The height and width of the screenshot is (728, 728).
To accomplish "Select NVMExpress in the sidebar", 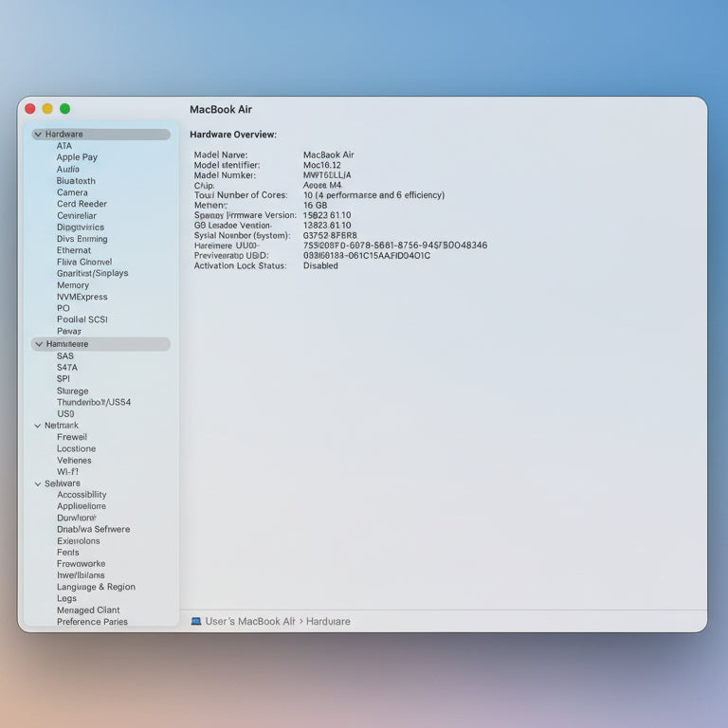I will tap(82, 297).
